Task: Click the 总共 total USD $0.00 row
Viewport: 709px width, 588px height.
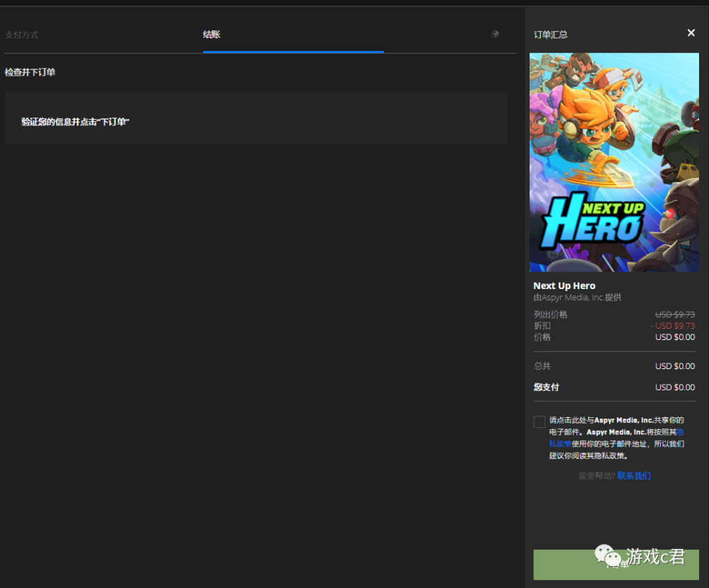Action: (674, 366)
